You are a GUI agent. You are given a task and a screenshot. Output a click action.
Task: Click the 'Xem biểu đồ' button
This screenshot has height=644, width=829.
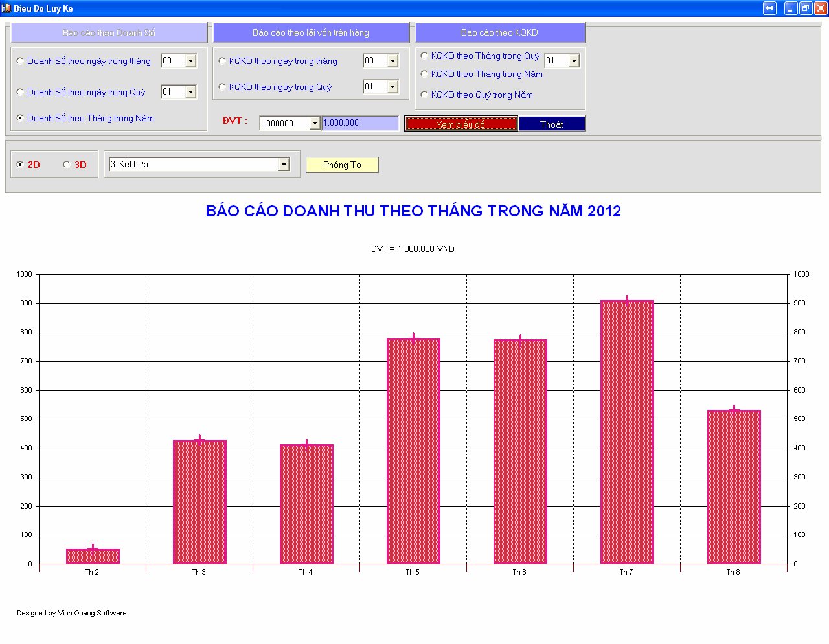[461, 124]
